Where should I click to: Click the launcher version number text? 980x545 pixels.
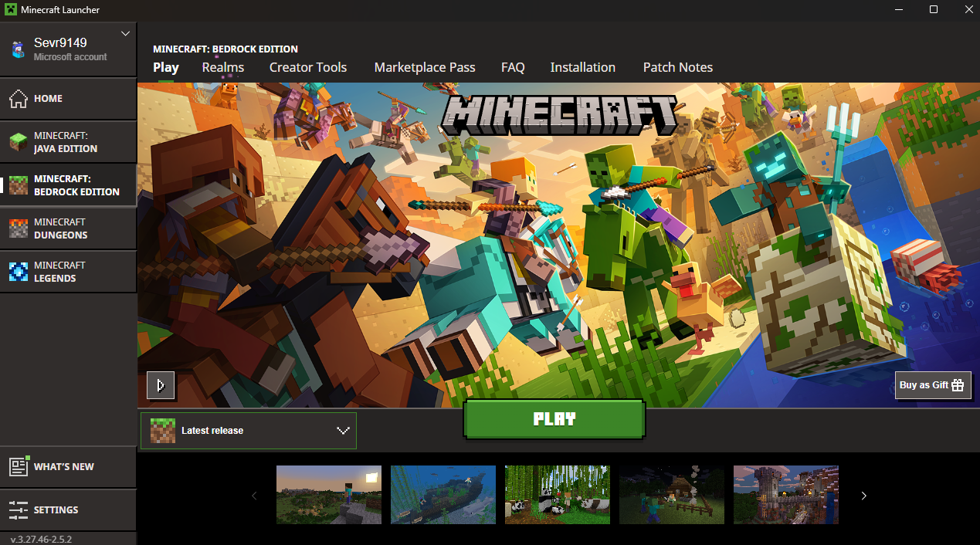click(x=41, y=539)
